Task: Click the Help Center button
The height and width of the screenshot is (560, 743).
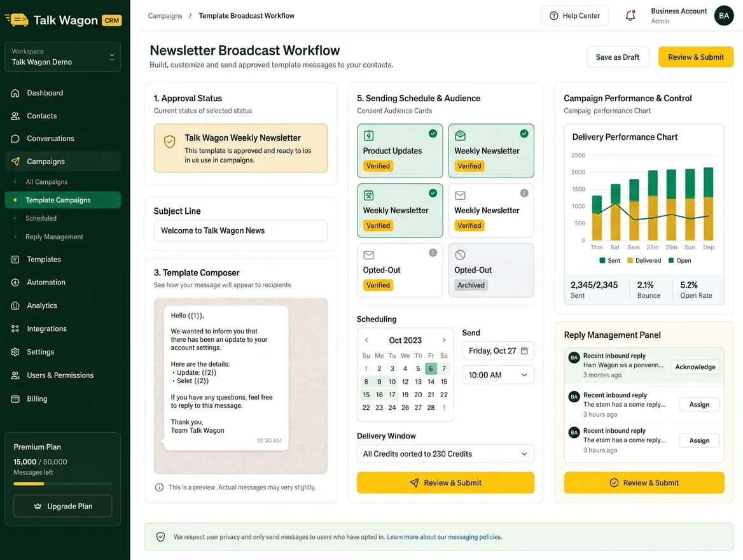Action: pyautogui.click(x=574, y=16)
